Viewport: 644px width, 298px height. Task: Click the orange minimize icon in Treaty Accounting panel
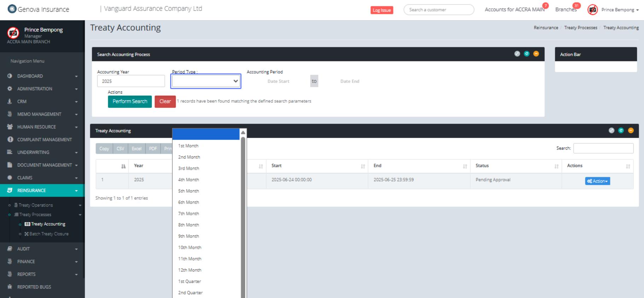click(x=631, y=130)
